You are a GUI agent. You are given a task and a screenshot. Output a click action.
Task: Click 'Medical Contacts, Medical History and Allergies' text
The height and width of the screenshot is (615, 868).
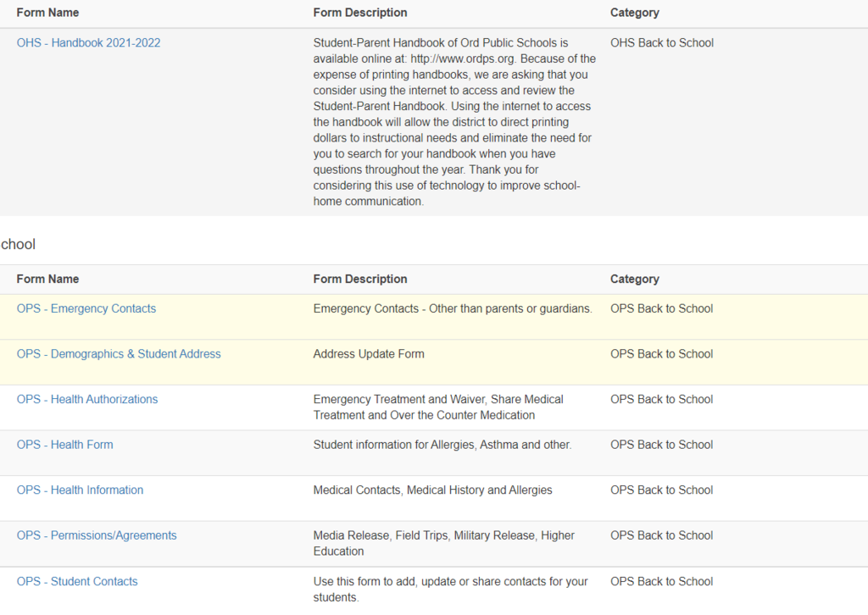coord(432,490)
